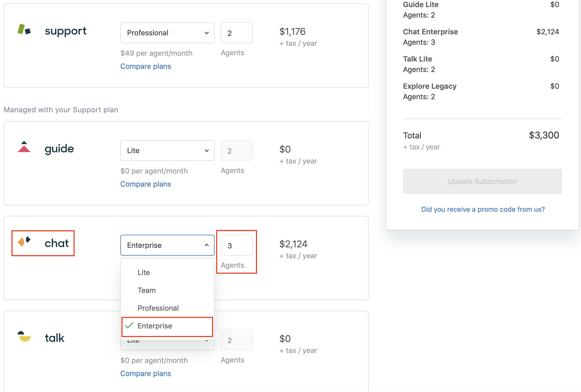The height and width of the screenshot is (392, 581).
Task: Select Enterprise in the Chat plan list
Action: click(x=167, y=326)
